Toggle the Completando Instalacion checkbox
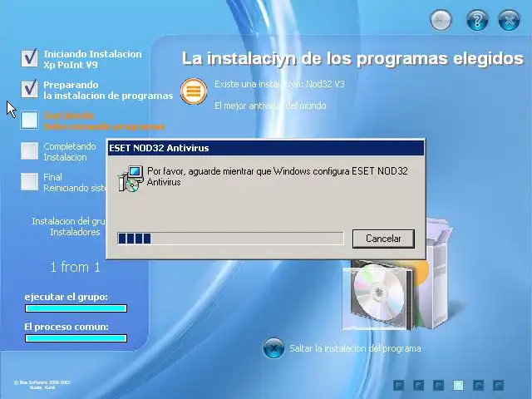The height and width of the screenshot is (399, 532). click(30, 151)
